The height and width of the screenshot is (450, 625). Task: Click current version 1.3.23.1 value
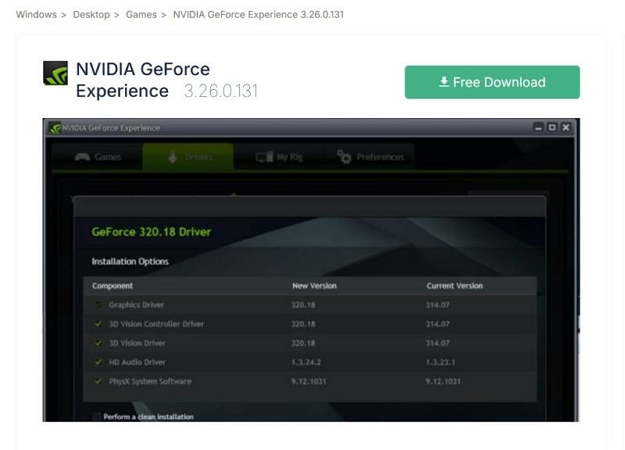pos(440,362)
